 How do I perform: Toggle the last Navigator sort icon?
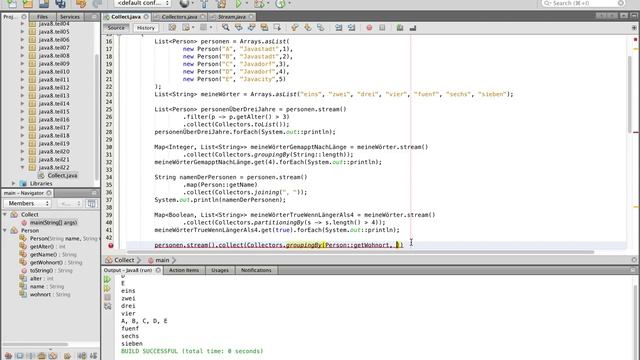93,356
